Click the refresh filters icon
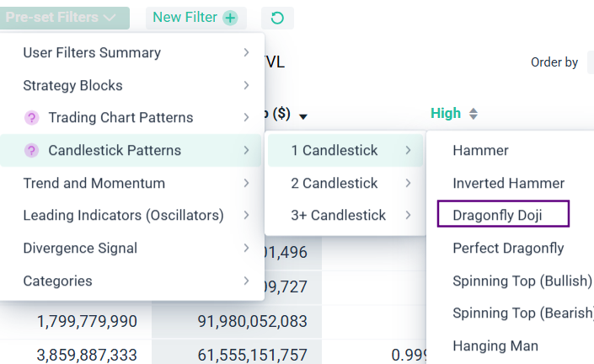Viewport: 594px width, 364px height. pos(277,18)
